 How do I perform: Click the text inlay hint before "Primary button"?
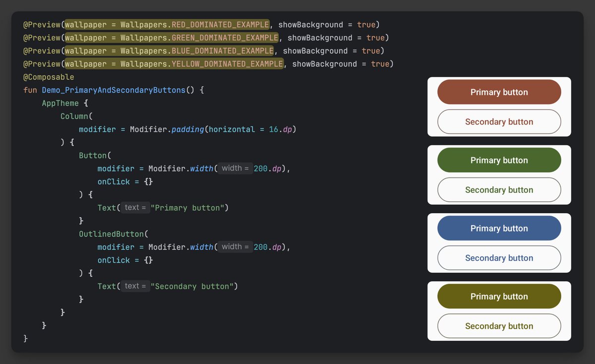[135, 207]
